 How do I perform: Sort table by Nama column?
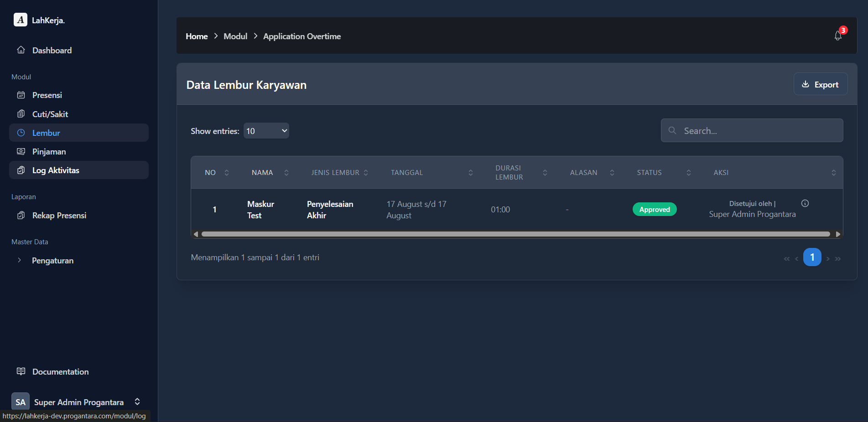coord(286,173)
